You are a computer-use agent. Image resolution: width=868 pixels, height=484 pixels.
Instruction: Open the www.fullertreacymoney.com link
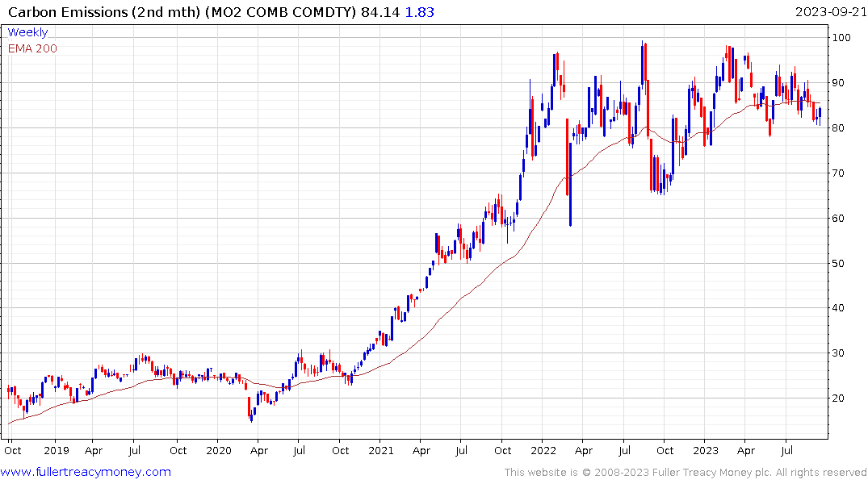[x=86, y=472]
